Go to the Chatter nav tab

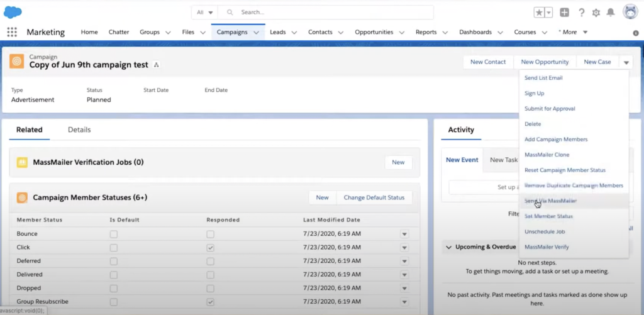(119, 32)
